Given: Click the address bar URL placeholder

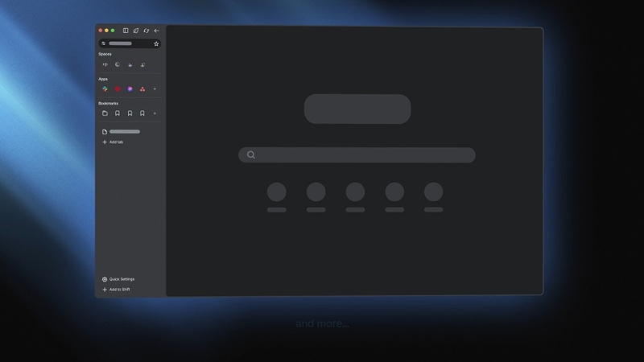Looking at the screenshot, I should [120, 43].
